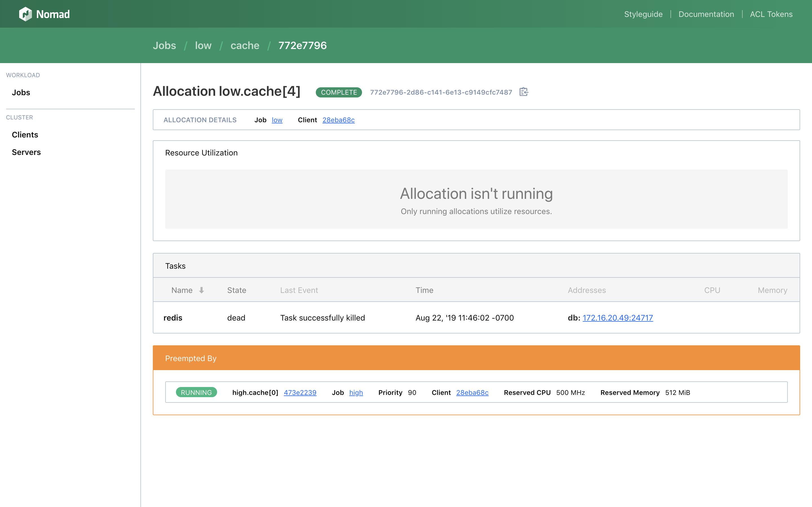Open job low in allocation details
812x507 pixels.
pos(277,120)
